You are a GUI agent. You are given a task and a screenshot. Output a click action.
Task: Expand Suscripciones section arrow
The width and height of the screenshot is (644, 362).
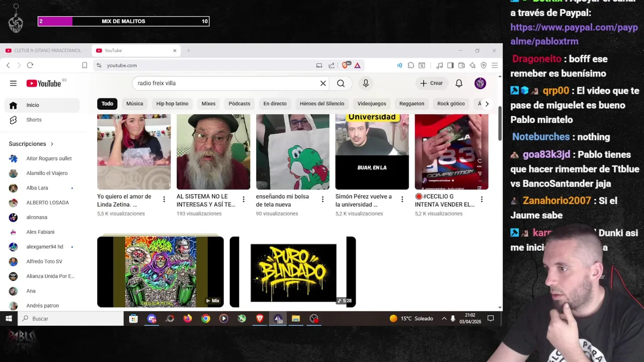pos(52,144)
